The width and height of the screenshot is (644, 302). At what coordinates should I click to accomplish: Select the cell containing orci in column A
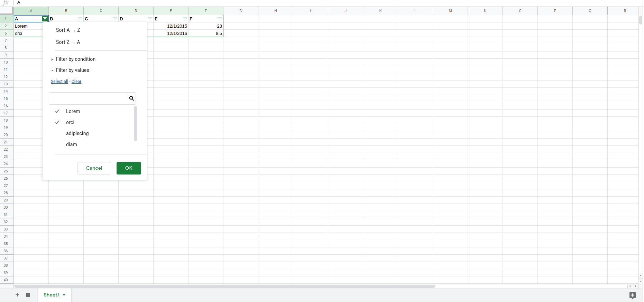tap(28, 34)
